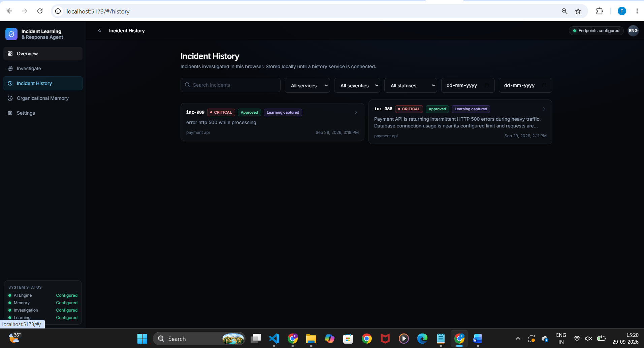Launch Visual Studio Code from the taskbar
Viewport: 644px width, 348px height.
[x=274, y=339]
